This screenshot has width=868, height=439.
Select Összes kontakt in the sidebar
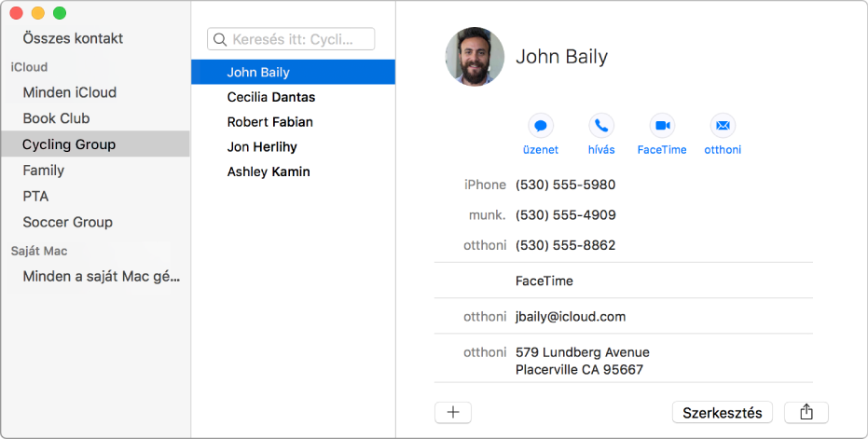(73, 38)
